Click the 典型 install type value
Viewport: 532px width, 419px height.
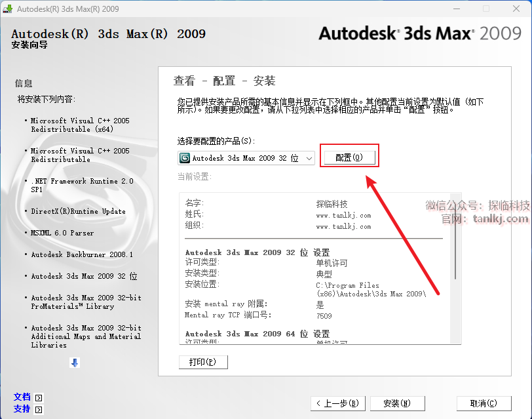[x=324, y=274]
